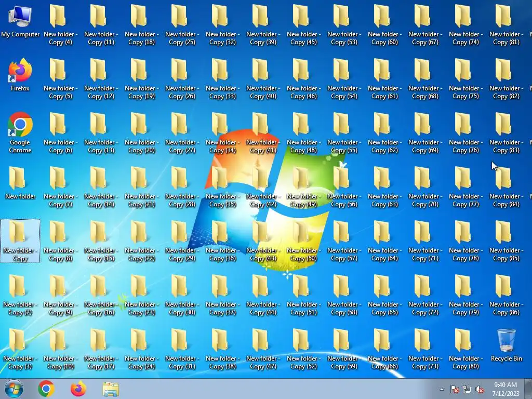Select 'New folder - Copy (58)' folder
Viewport: 532px width, 399px height.
[344, 295]
